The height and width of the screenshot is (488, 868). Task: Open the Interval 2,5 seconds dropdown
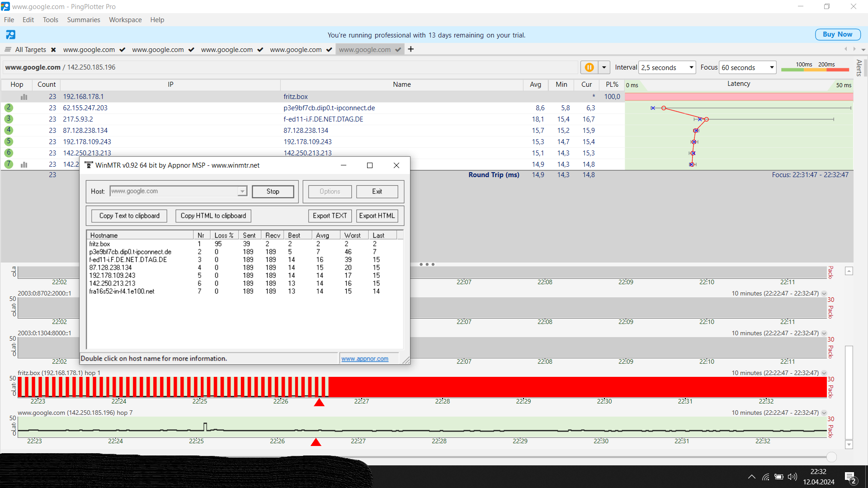[x=667, y=67]
